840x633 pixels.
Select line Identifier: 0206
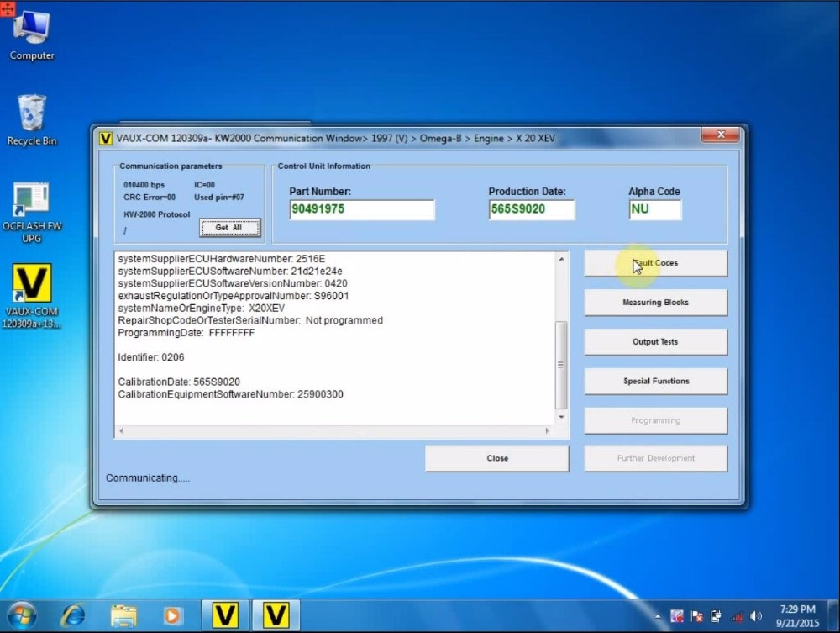(x=150, y=357)
